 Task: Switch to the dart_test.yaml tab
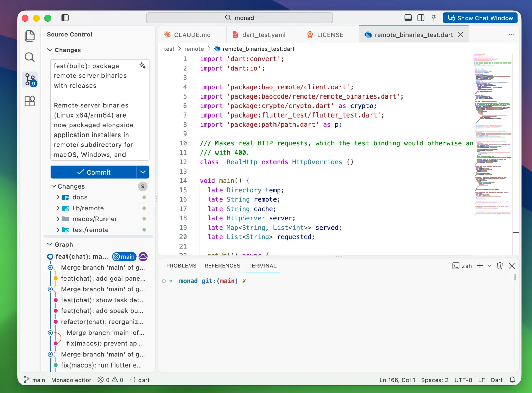264,35
